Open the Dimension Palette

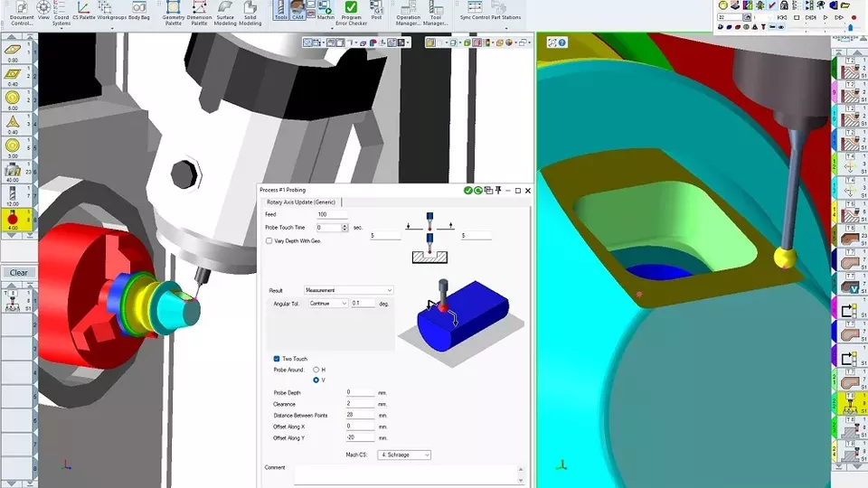199,14
